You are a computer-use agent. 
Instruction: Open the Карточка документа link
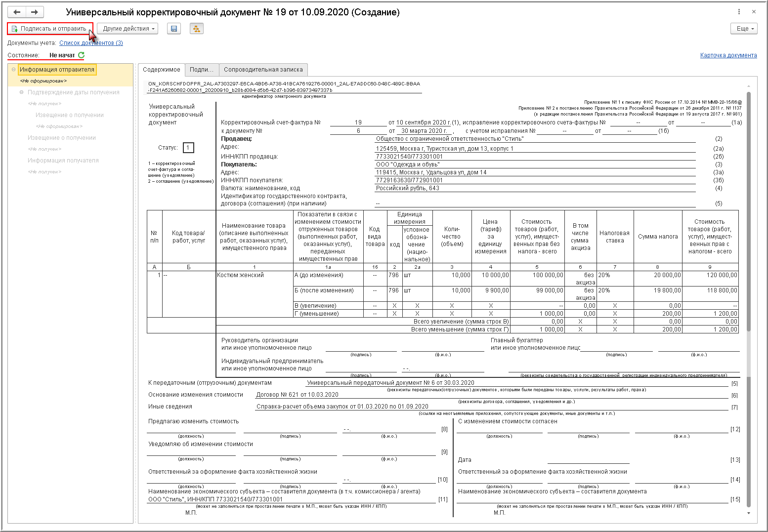point(728,55)
